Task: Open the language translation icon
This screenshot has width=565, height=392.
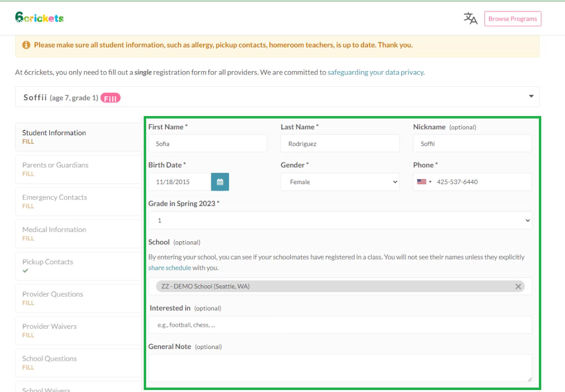Action: point(470,19)
